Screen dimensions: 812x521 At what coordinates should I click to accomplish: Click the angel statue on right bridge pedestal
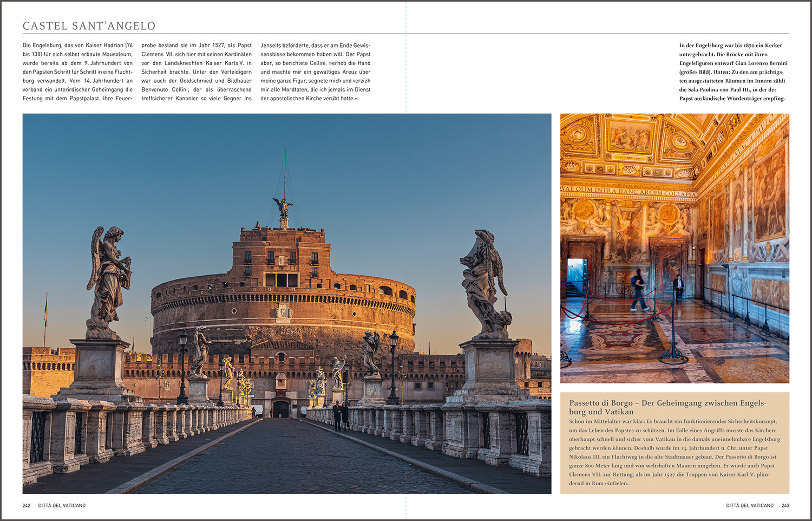[x=486, y=285]
